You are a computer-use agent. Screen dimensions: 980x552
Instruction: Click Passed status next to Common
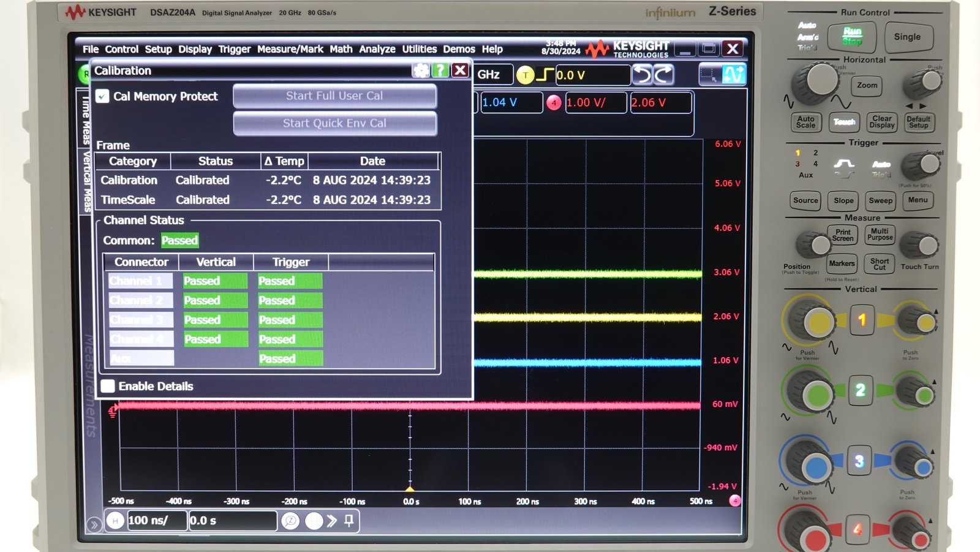[x=179, y=241]
